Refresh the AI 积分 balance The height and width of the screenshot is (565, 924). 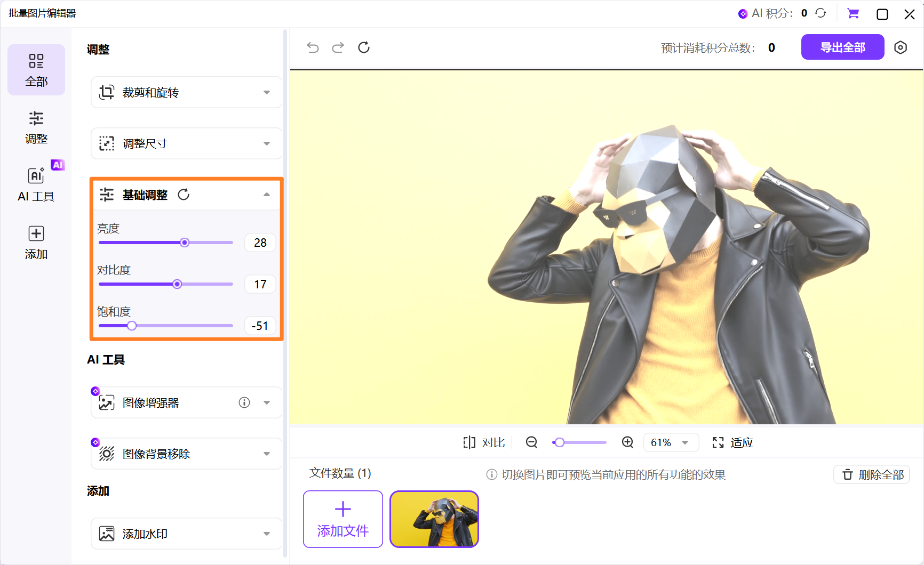[x=821, y=13]
